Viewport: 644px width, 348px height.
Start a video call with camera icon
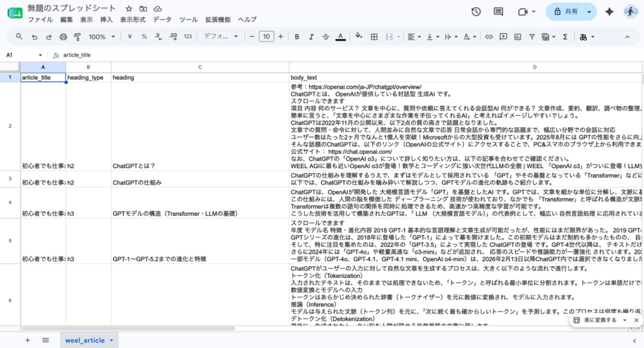[523, 12]
